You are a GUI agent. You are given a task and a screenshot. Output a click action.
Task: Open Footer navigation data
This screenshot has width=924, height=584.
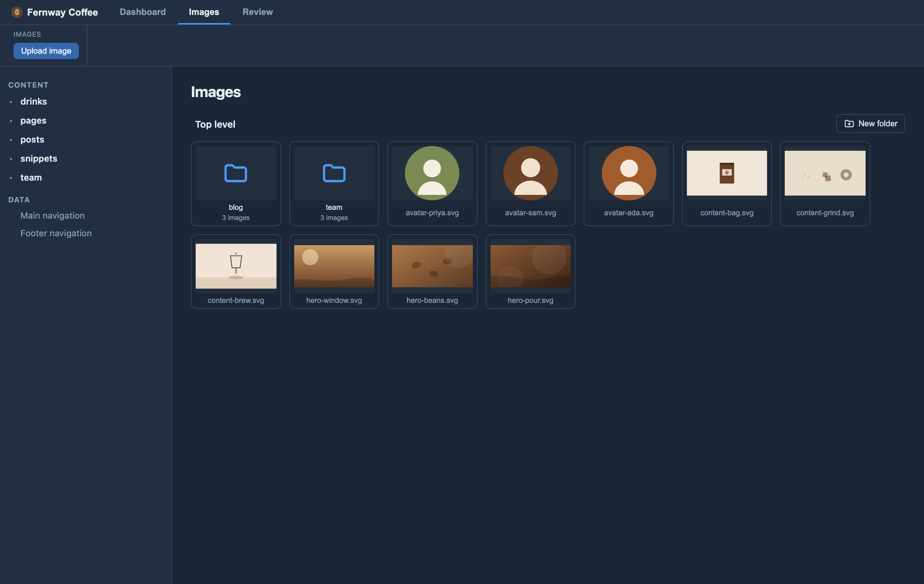point(56,233)
